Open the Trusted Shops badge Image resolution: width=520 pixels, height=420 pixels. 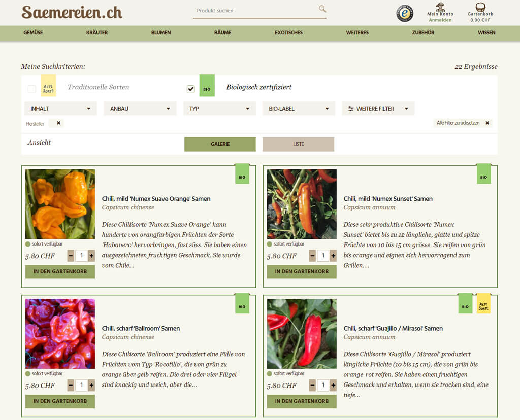(405, 14)
